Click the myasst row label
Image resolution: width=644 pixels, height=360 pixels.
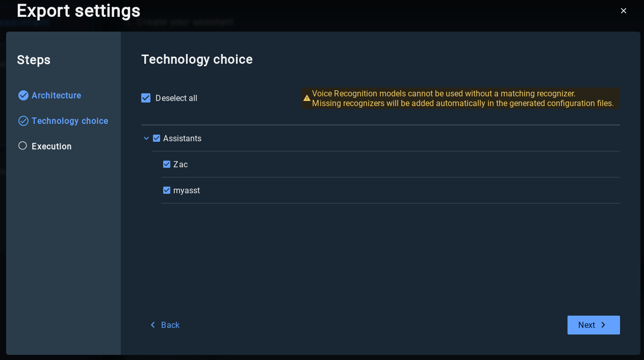pos(187,190)
